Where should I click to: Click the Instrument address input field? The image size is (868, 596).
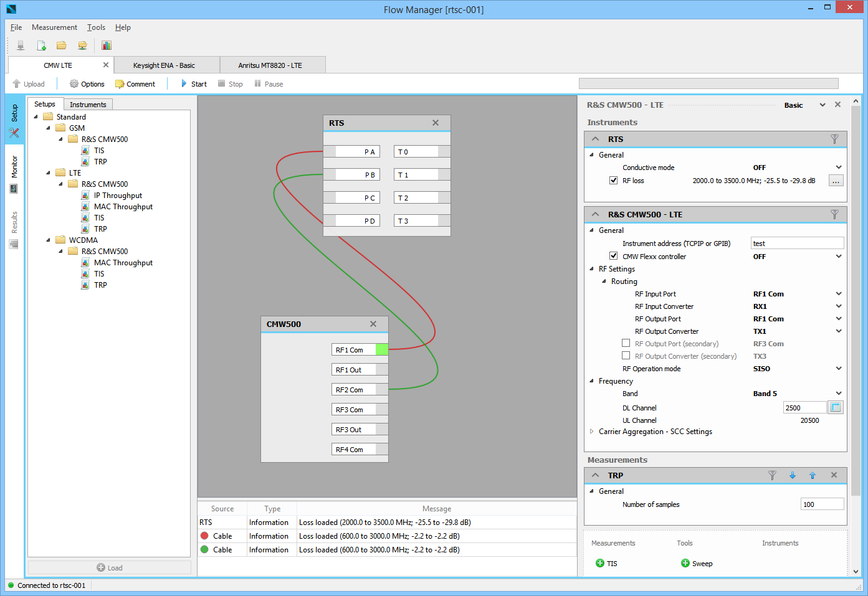coord(797,244)
